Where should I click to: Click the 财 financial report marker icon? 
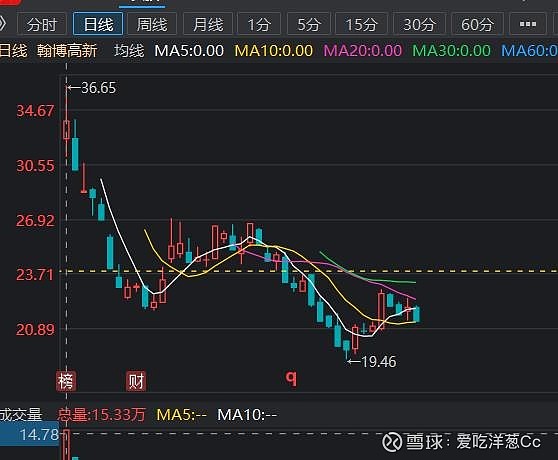(136, 382)
